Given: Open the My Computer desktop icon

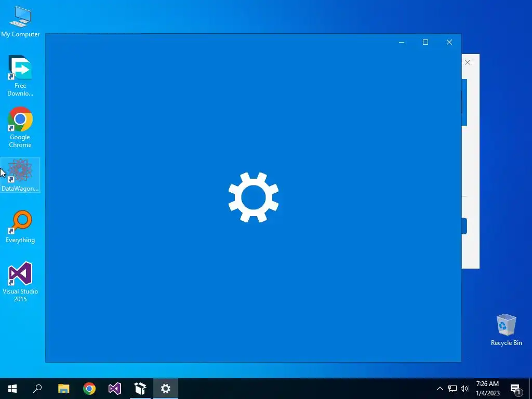Looking at the screenshot, I should tap(20, 22).
